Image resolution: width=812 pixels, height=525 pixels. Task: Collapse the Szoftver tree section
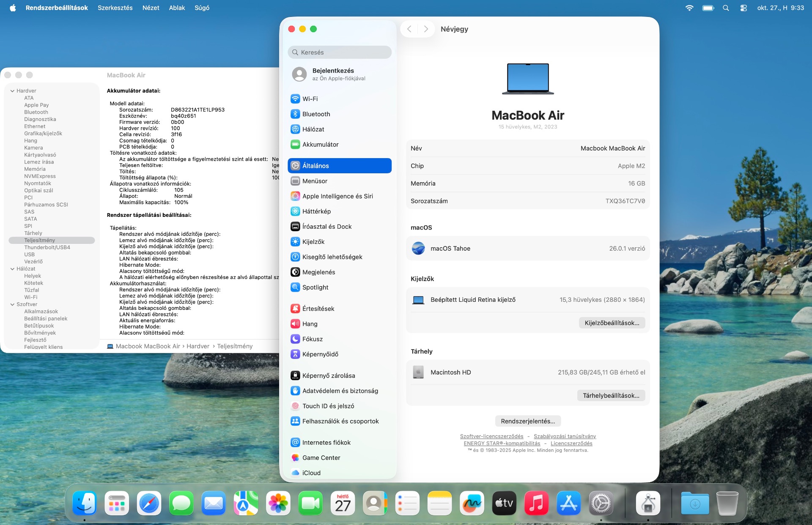point(13,304)
